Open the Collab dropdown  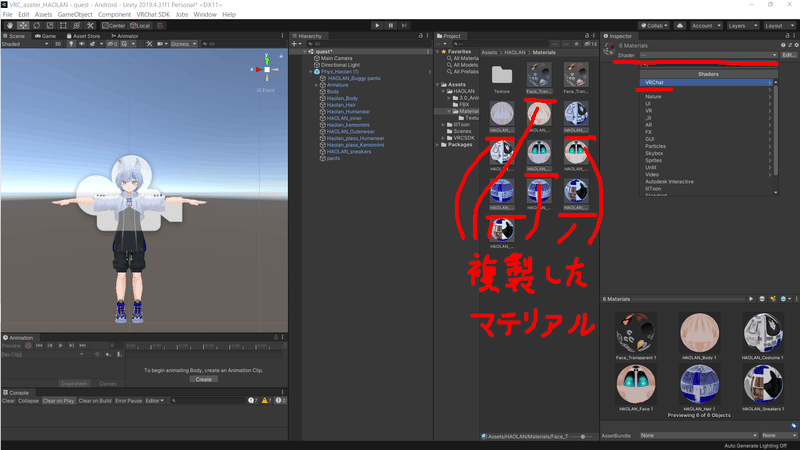(654, 26)
